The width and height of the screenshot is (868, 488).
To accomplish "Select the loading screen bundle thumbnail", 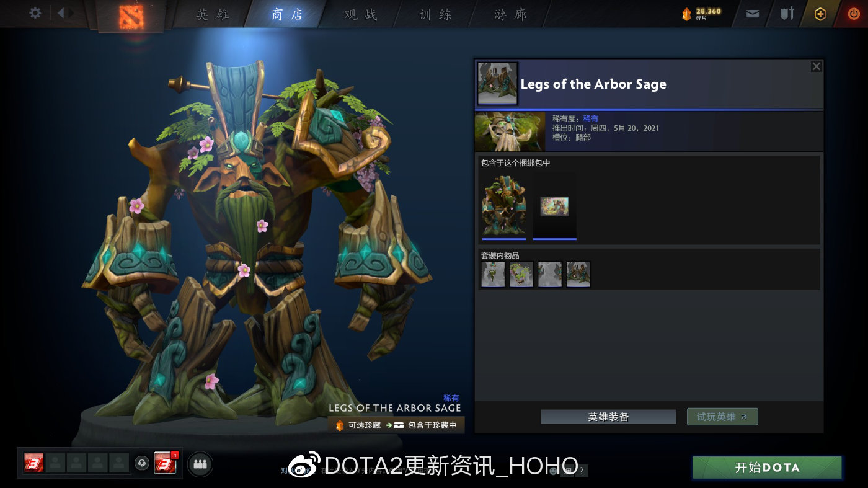I will 555,206.
